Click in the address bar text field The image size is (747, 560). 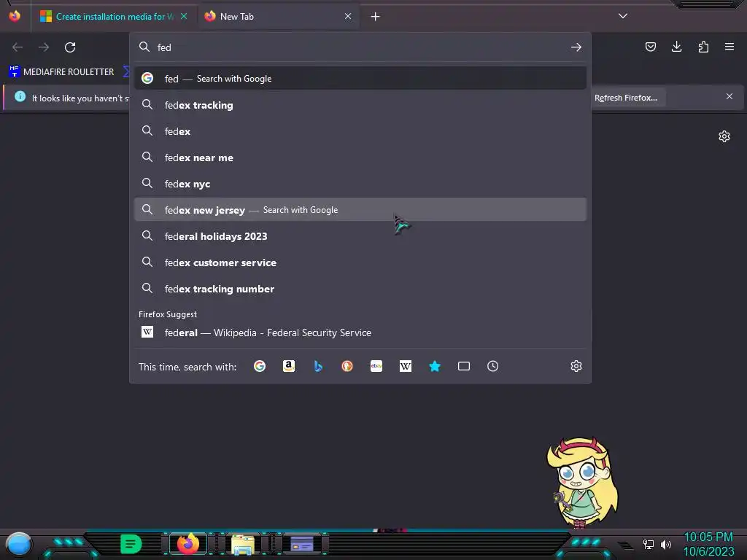(360, 47)
